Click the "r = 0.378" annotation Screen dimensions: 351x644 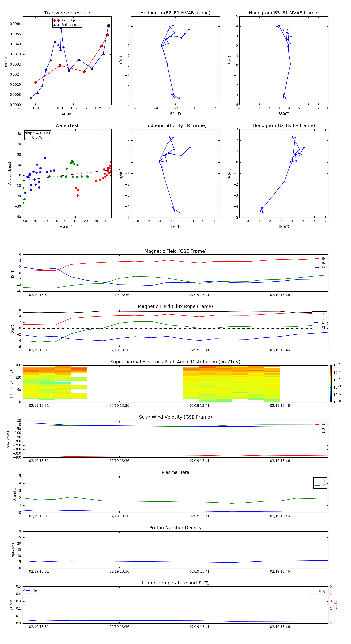point(34,137)
